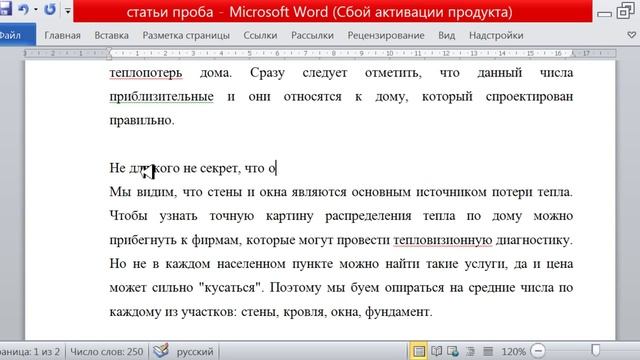Click the word спроектирован
640x360 pixels.
[529, 97]
